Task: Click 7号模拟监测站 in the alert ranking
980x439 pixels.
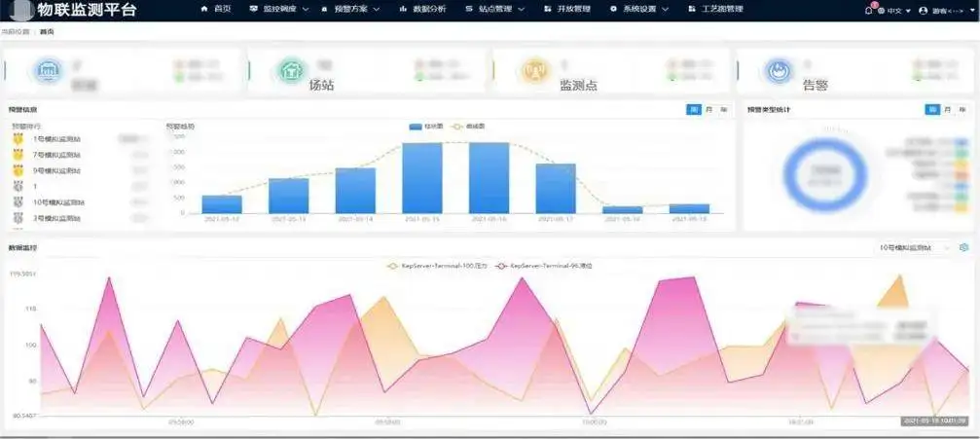Action: 57,155
